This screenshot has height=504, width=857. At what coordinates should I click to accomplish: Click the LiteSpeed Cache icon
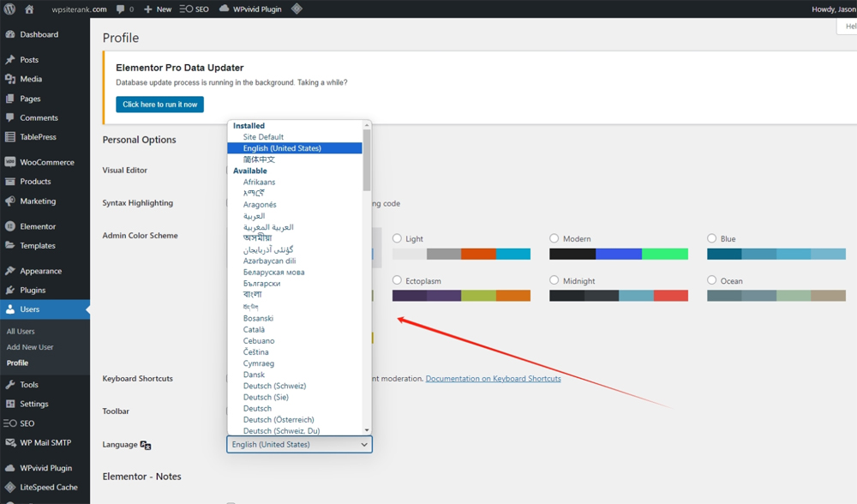pyautogui.click(x=9, y=487)
